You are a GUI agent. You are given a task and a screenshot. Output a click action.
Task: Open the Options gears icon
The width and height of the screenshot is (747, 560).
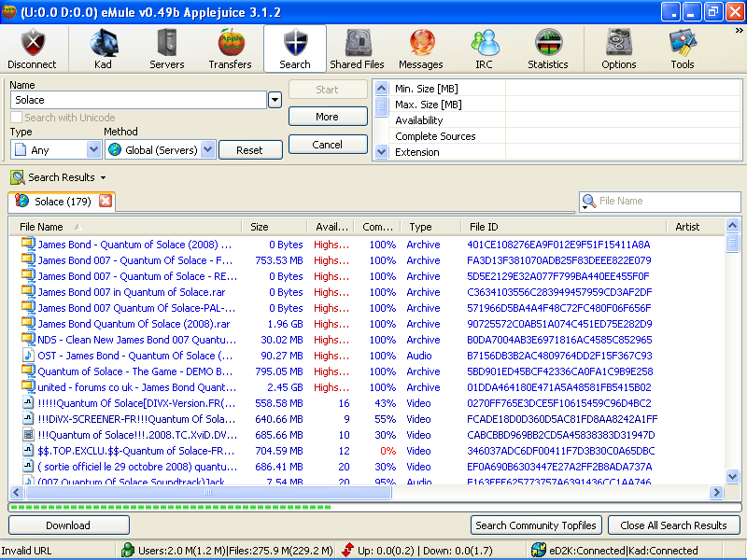pyautogui.click(x=619, y=43)
